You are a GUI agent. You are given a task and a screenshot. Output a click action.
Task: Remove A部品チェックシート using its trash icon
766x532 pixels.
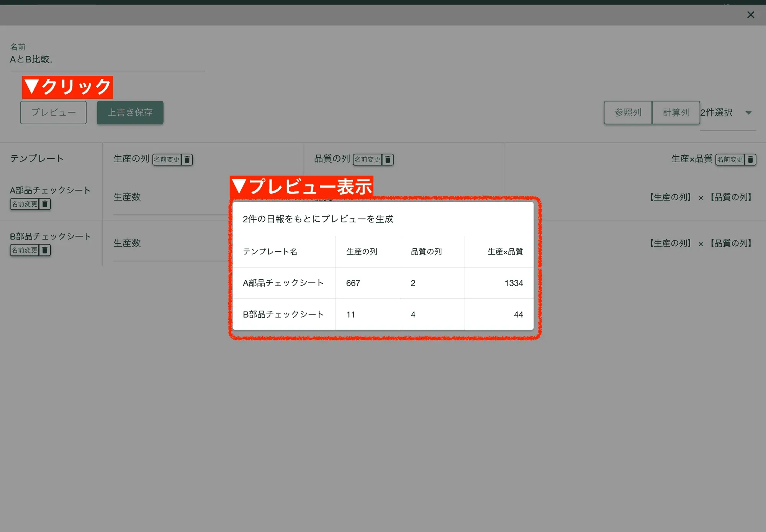pos(45,204)
